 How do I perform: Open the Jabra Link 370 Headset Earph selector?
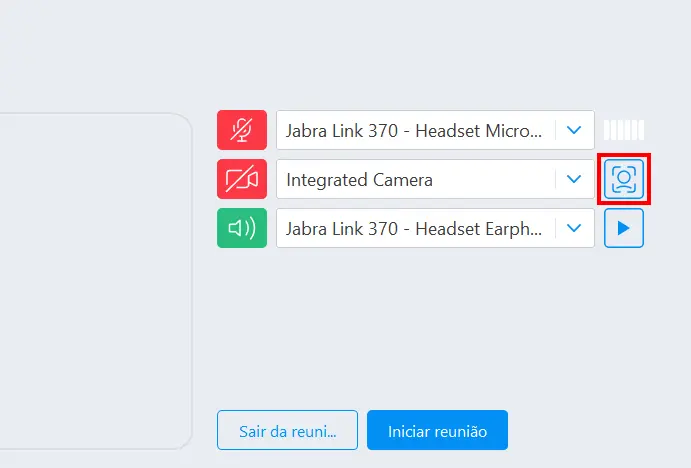click(435, 228)
